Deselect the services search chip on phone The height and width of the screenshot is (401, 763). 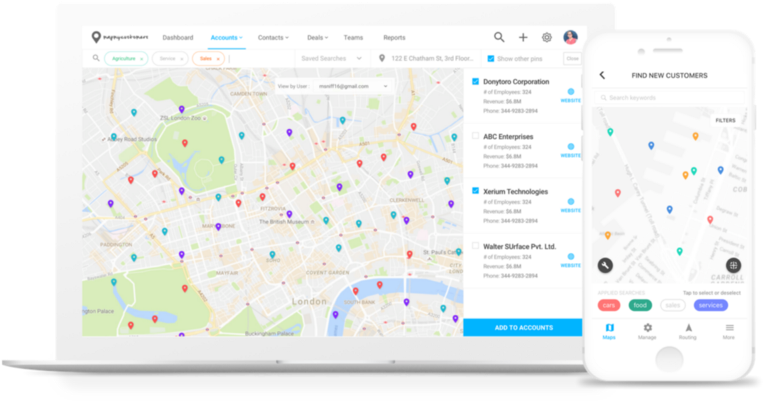[x=711, y=305]
